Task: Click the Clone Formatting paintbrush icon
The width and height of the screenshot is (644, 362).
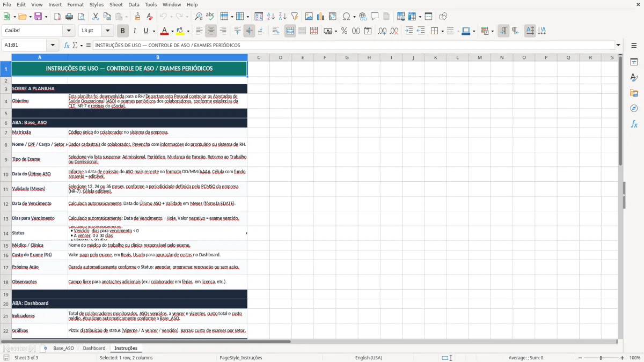Action: pos(137,17)
